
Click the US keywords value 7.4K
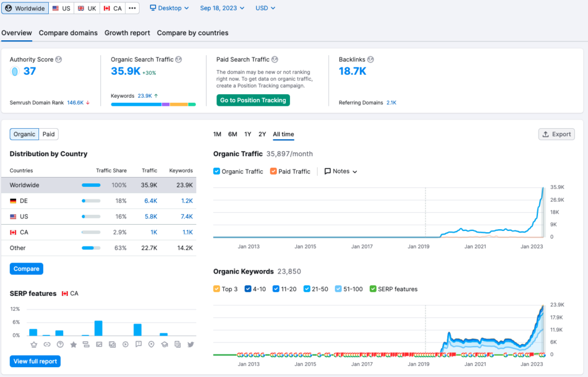tap(187, 217)
